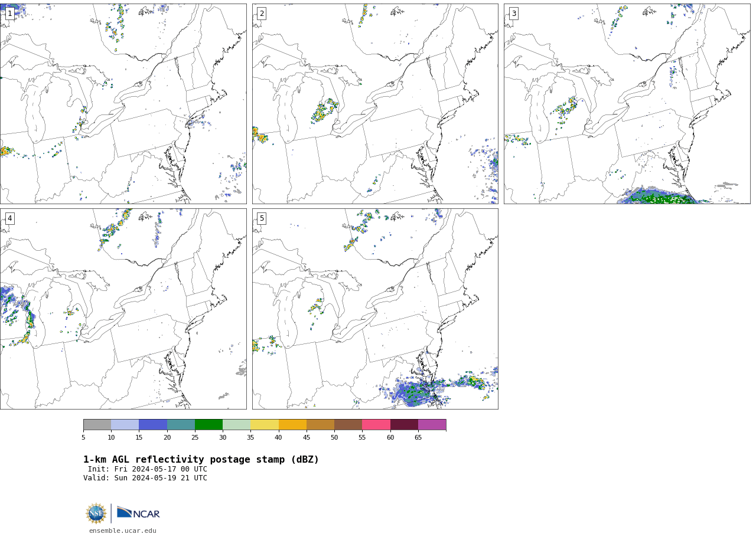
Task: Open ensemble member 5 map panel
Action: click(375, 309)
